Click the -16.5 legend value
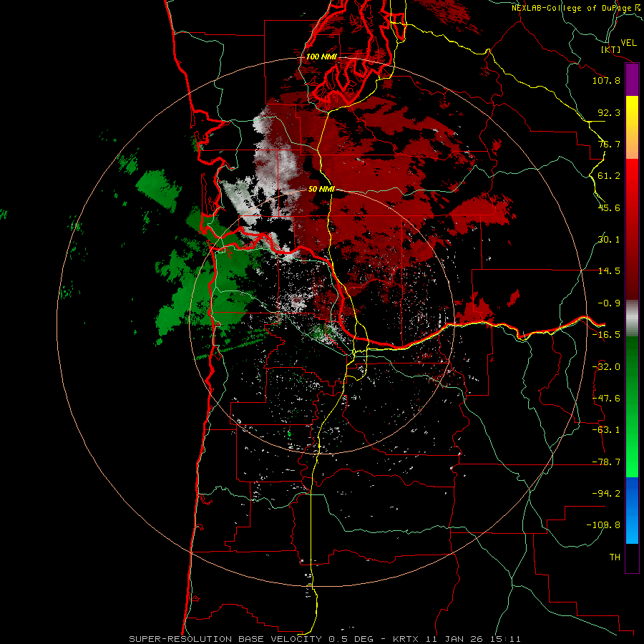This screenshot has height=644, width=644. coord(606,335)
